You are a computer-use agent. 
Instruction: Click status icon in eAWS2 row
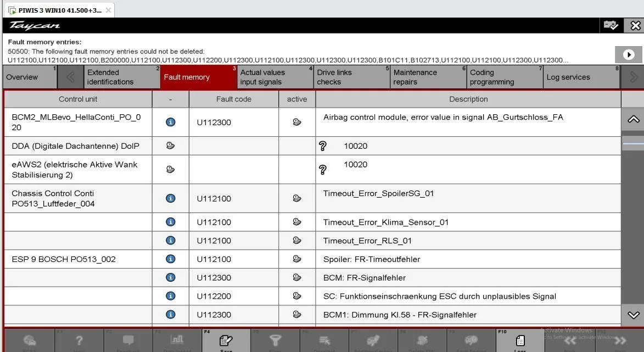pos(170,169)
